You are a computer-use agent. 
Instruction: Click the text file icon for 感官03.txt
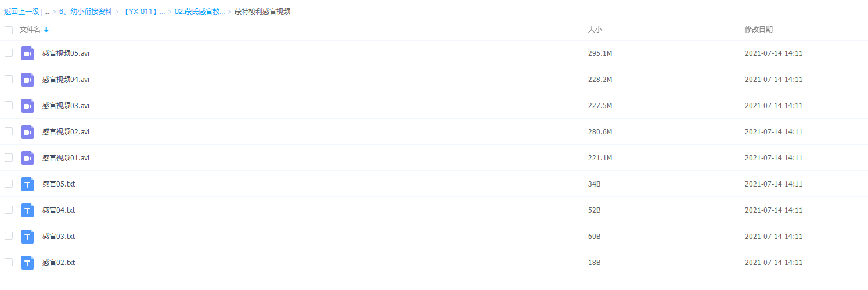pos(27,237)
